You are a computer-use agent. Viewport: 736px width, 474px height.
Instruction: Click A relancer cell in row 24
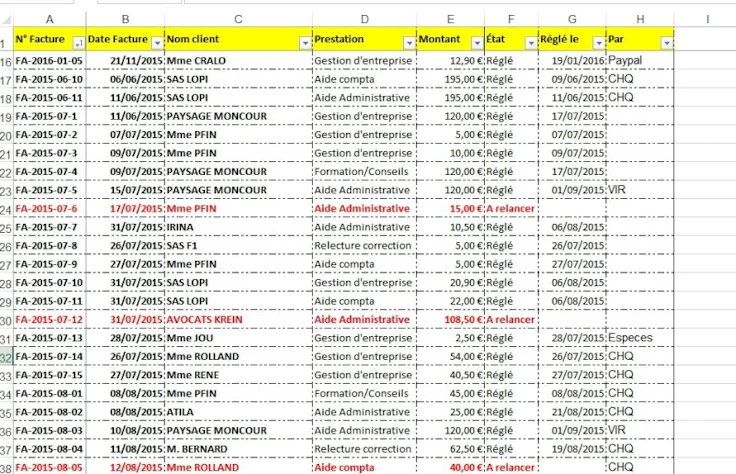click(511, 208)
